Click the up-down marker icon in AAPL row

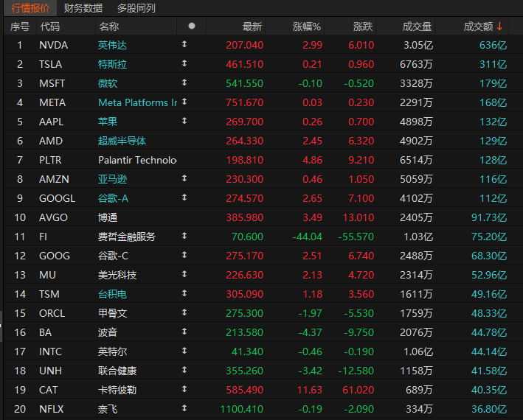coord(184,121)
